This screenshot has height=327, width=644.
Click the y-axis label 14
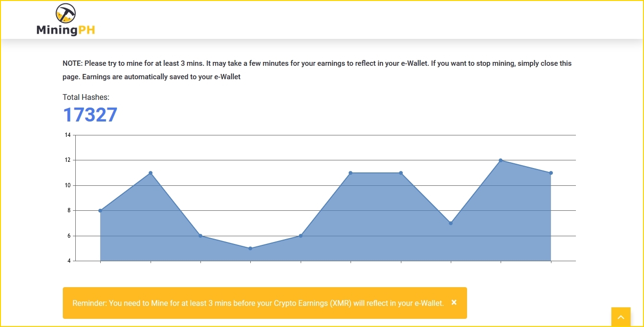pos(68,135)
